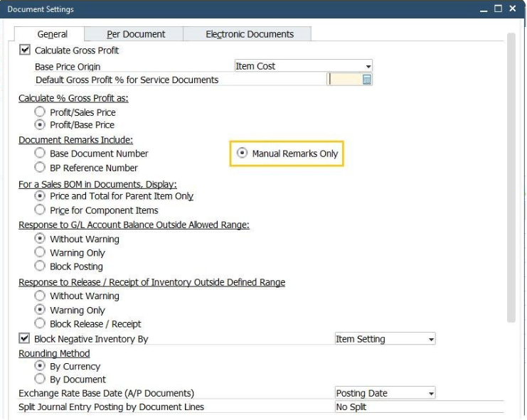Select Price for Component Items option
This screenshot has height=420, width=527.
pyautogui.click(x=40, y=210)
